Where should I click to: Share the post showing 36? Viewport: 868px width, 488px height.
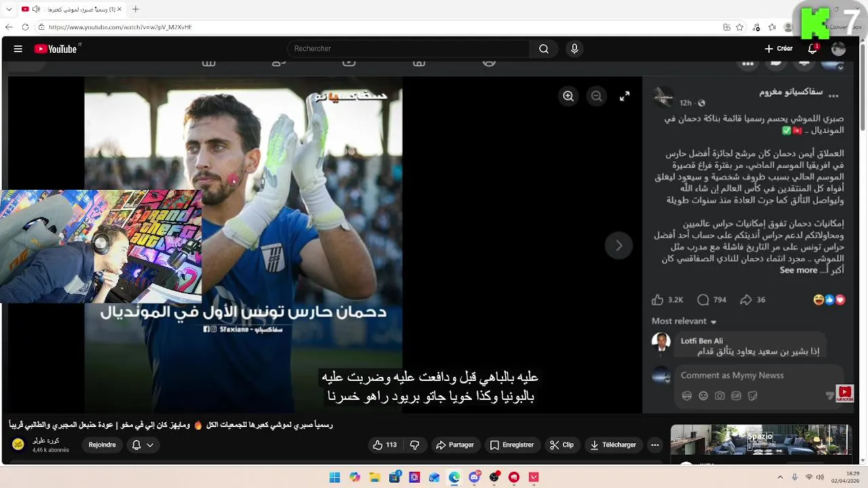(753, 300)
